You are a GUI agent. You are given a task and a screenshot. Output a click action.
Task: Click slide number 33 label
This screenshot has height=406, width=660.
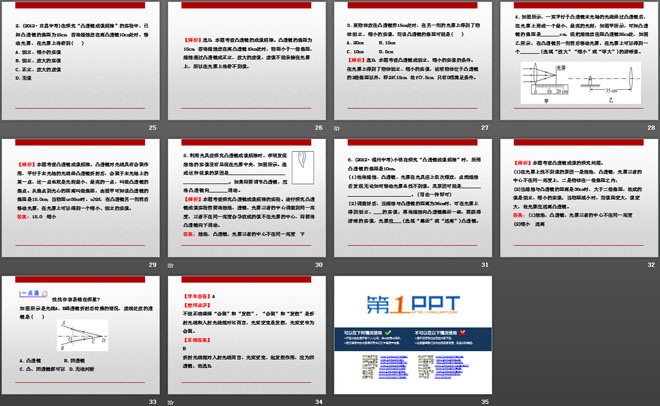152,402
